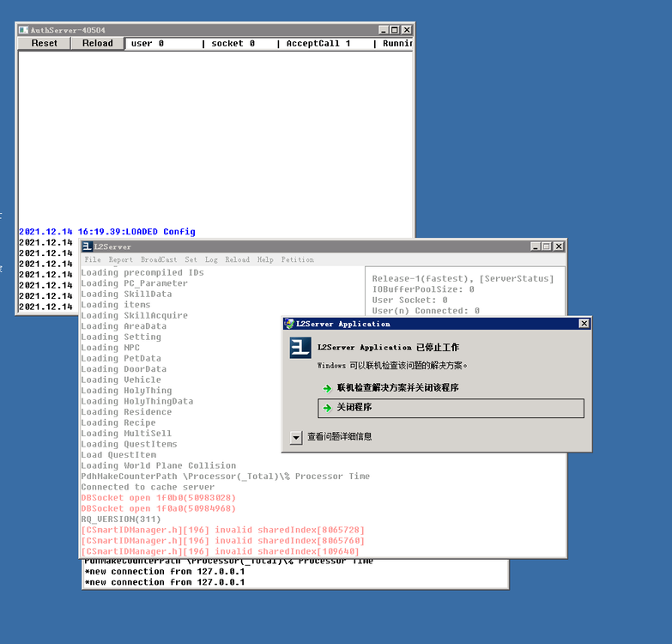Image resolution: width=672 pixels, height=644 pixels.
Task: Click the L2Server window title icon
Action: click(88, 246)
